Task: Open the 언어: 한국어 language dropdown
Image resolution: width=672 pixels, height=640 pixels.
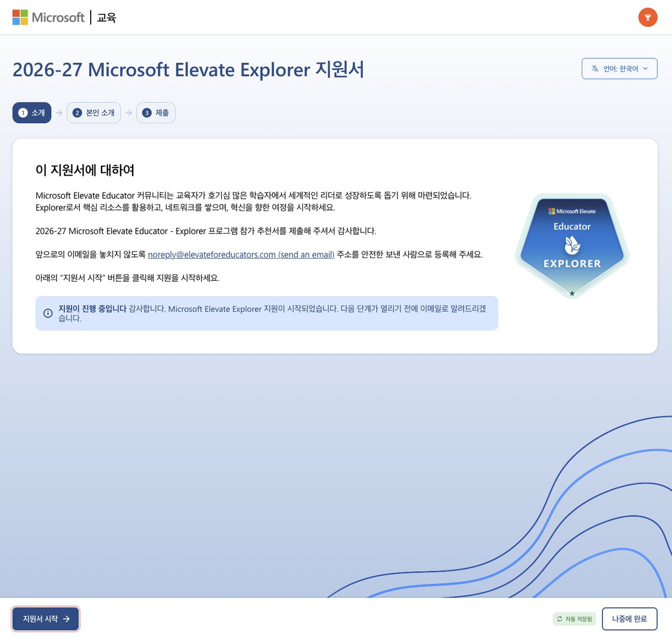Action: (x=619, y=69)
